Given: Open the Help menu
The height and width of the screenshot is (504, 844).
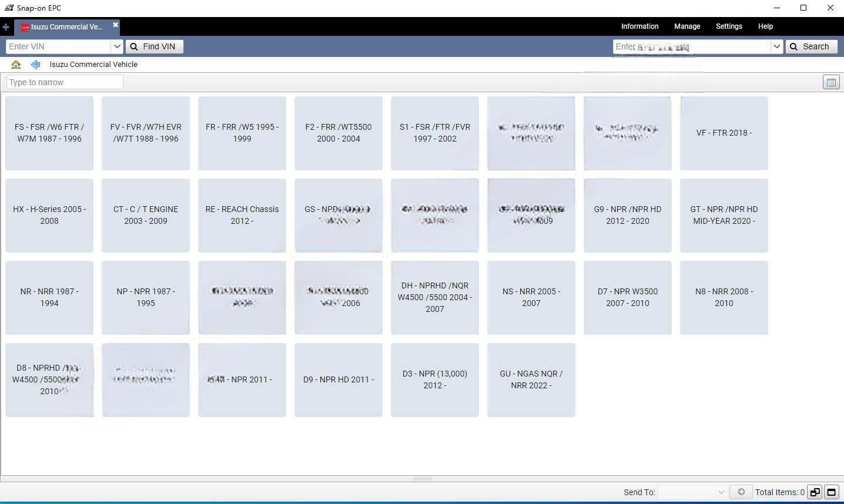Looking at the screenshot, I should [765, 26].
